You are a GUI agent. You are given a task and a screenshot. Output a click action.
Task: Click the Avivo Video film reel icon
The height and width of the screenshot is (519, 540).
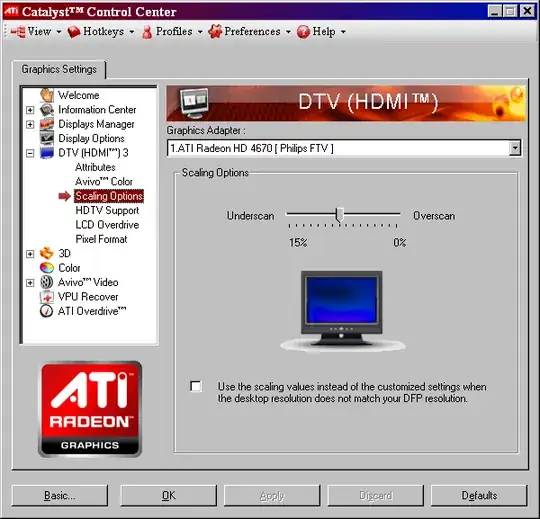tap(47, 282)
